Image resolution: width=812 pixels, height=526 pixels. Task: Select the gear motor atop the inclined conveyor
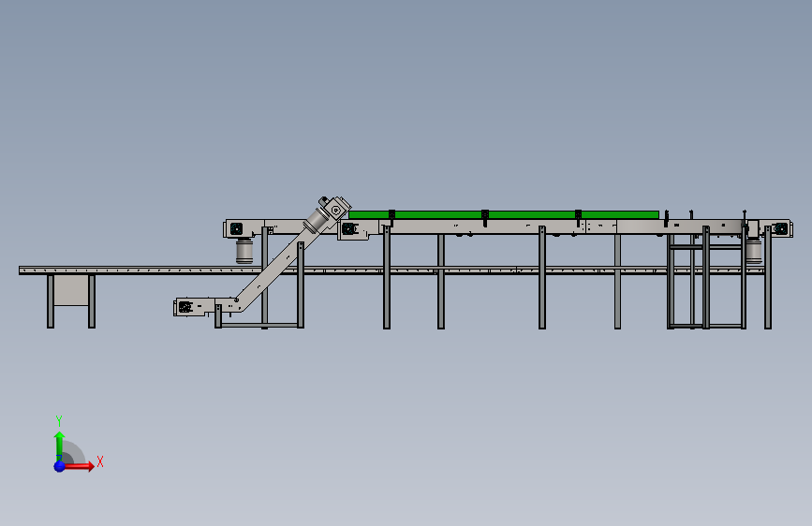click(x=329, y=212)
